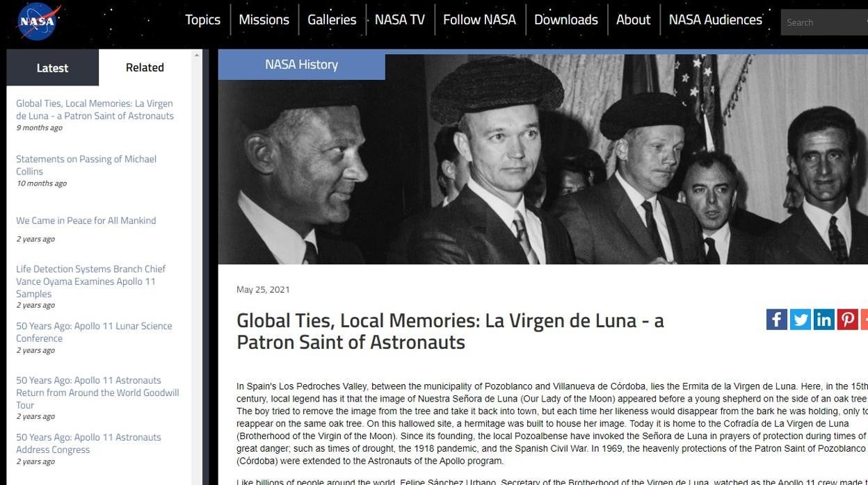868x485 pixels.
Task: Open the Missions menu
Action: pyautogui.click(x=264, y=20)
